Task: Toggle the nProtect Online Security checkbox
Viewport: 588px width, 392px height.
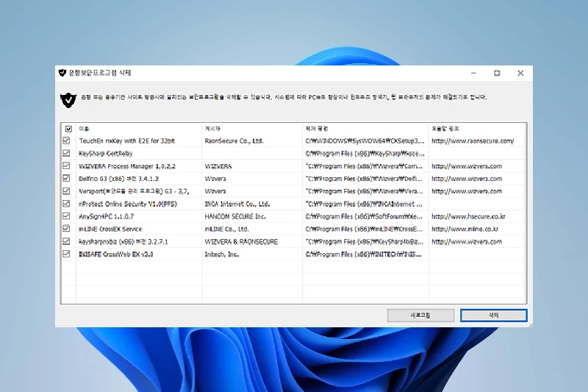Action: [67, 204]
